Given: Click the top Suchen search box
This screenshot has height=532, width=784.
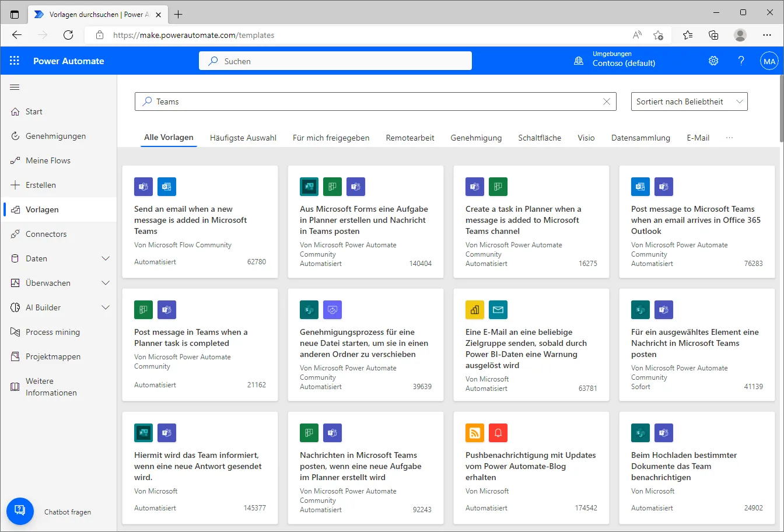Looking at the screenshot, I should click(x=335, y=61).
